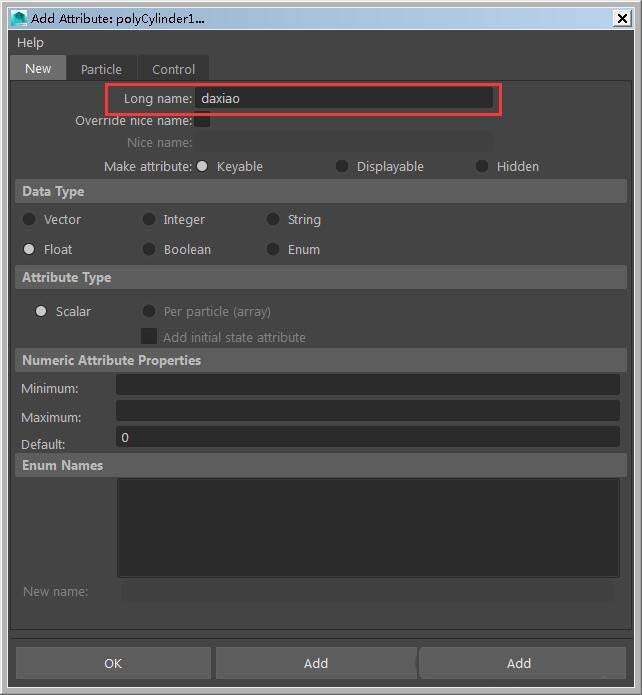Select Per particle (array) attribute type
The height and width of the screenshot is (695, 642).
pos(149,311)
